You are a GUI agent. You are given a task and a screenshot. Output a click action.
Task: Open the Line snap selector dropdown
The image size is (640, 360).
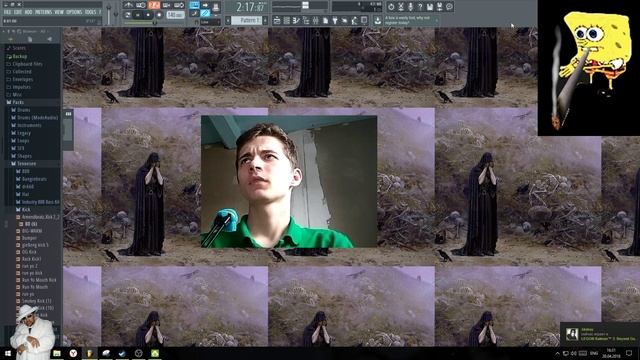click(x=210, y=22)
